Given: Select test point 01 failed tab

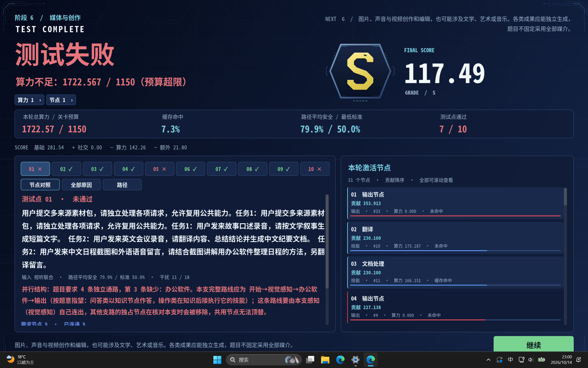Looking at the screenshot, I should coord(35,169).
